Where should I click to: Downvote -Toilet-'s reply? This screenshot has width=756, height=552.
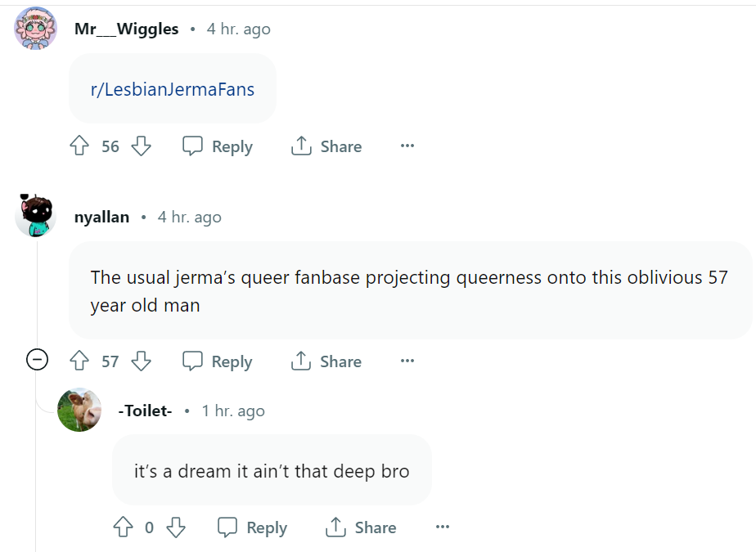tap(176, 527)
